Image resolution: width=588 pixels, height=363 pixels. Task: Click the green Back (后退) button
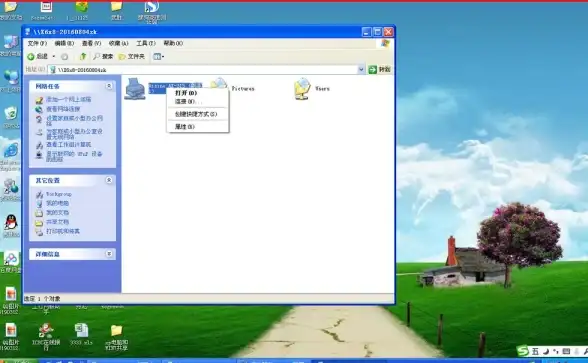[38, 57]
